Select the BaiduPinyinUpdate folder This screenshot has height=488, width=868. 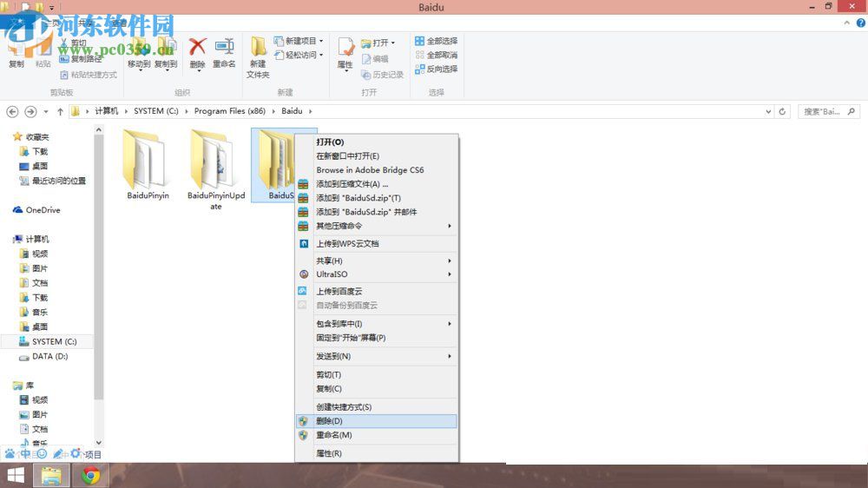216,169
